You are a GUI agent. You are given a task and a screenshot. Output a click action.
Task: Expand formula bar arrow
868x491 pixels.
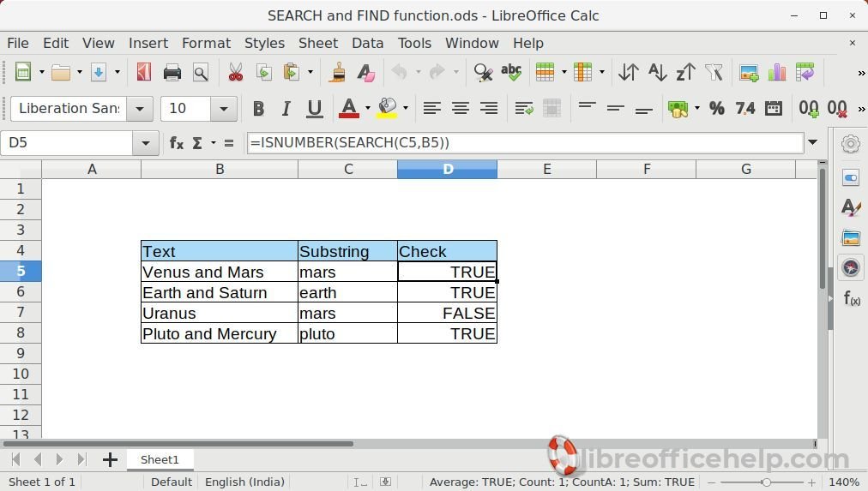[812, 142]
